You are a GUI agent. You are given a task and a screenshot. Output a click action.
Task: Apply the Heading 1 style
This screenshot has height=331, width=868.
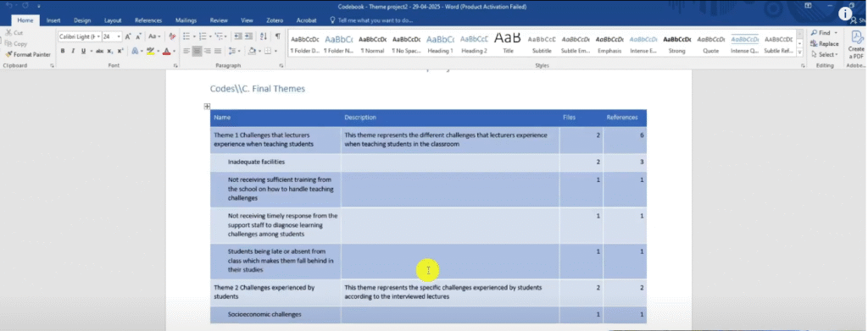(x=440, y=44)
